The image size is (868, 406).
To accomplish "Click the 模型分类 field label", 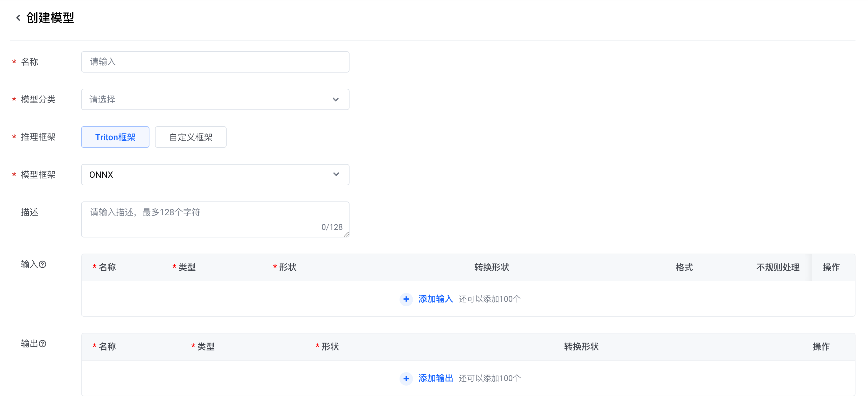I will pyautogui.click(x=38, y=99).
